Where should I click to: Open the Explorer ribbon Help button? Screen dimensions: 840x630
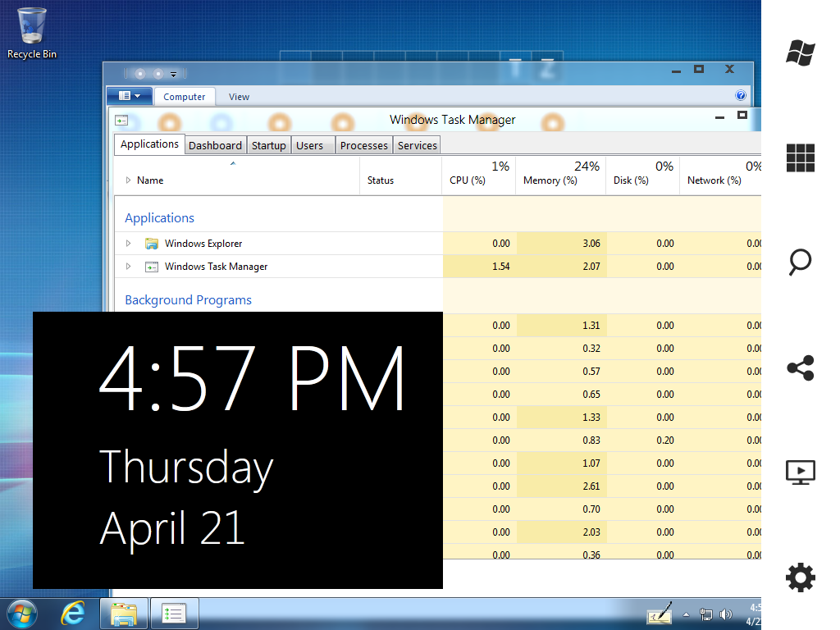pos(741,96)
